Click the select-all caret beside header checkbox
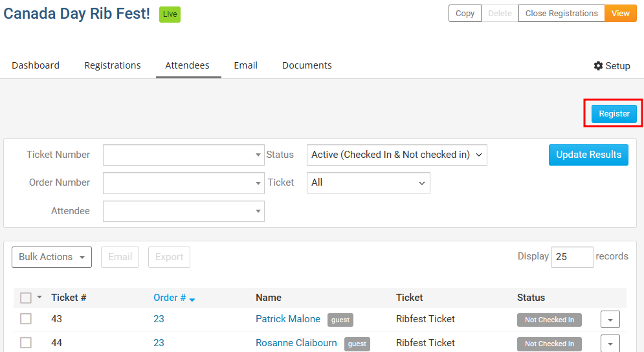This screenshot has height=352, width=644. (x=39, y=298)
